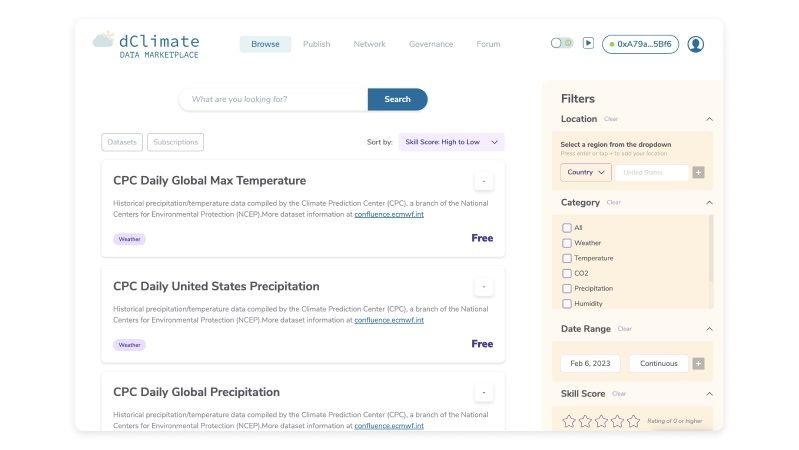Image resolution: width=799 pixels, height=450 pixels.
Task: Check the All category checkbox
Action: (567, 228)
